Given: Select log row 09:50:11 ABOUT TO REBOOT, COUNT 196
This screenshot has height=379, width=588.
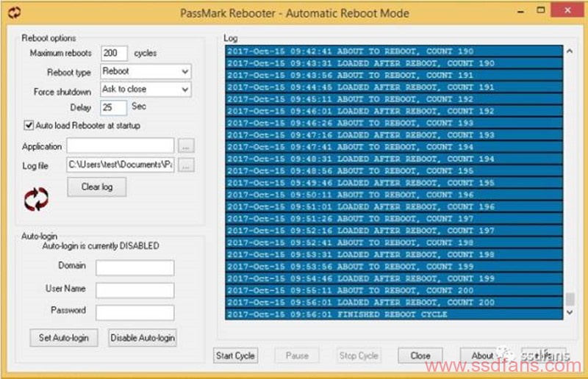Looking at the screenshot, I should (x=394, y=195).
